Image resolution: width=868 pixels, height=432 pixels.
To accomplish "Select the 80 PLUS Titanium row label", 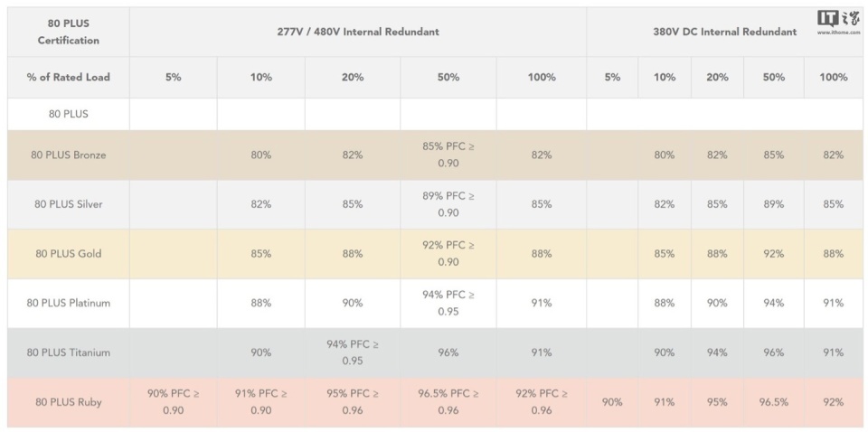I will (x=69, y=352).
